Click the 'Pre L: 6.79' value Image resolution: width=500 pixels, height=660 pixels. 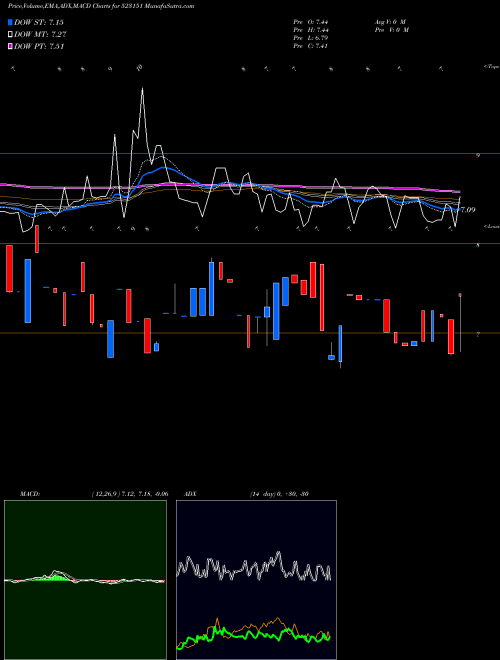point(311,38)
